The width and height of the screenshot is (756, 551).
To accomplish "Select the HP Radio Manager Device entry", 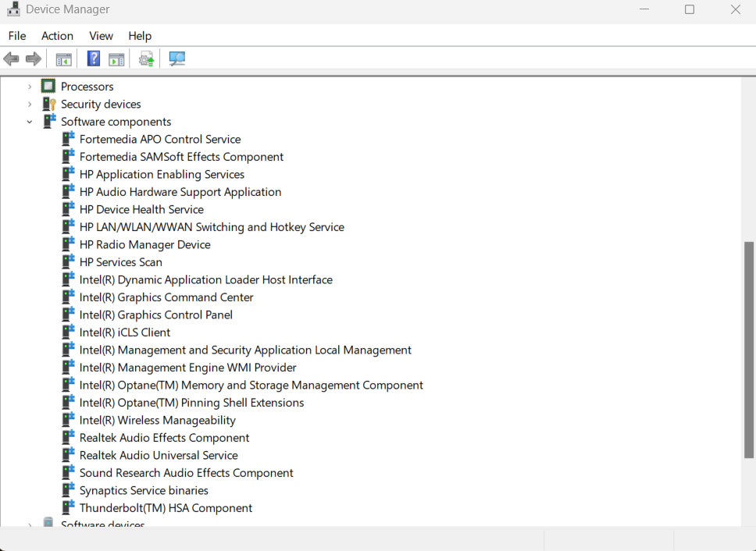I will [x=144, y=244].
